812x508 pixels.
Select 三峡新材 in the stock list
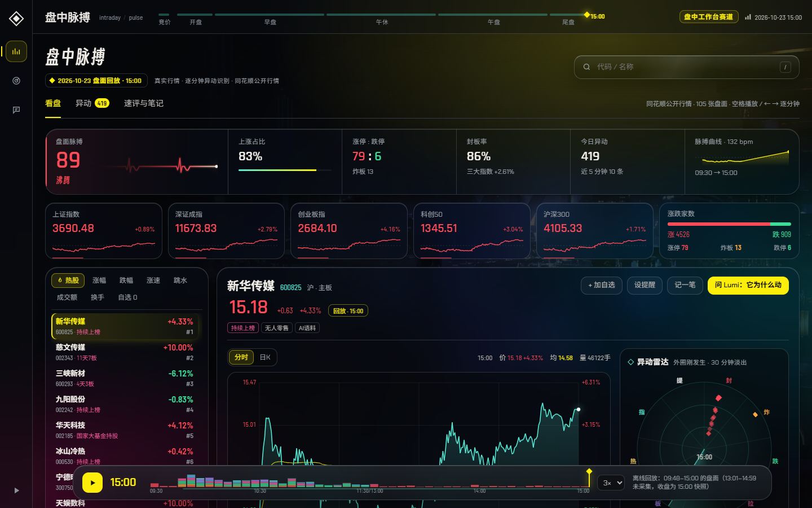tap(124, 378)
